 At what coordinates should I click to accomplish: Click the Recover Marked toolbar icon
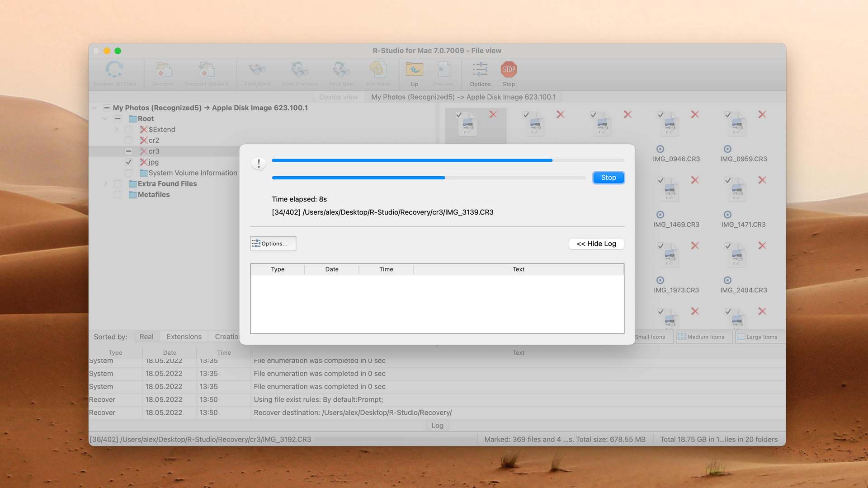tap(207, 70)
